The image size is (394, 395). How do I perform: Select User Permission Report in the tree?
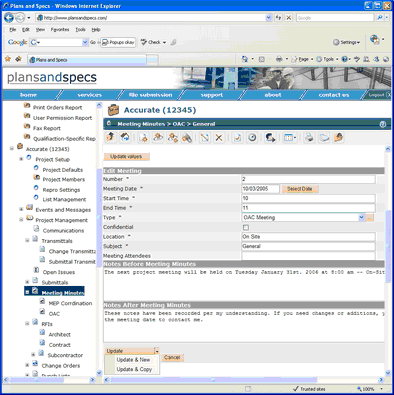click(x=62, y=118)
